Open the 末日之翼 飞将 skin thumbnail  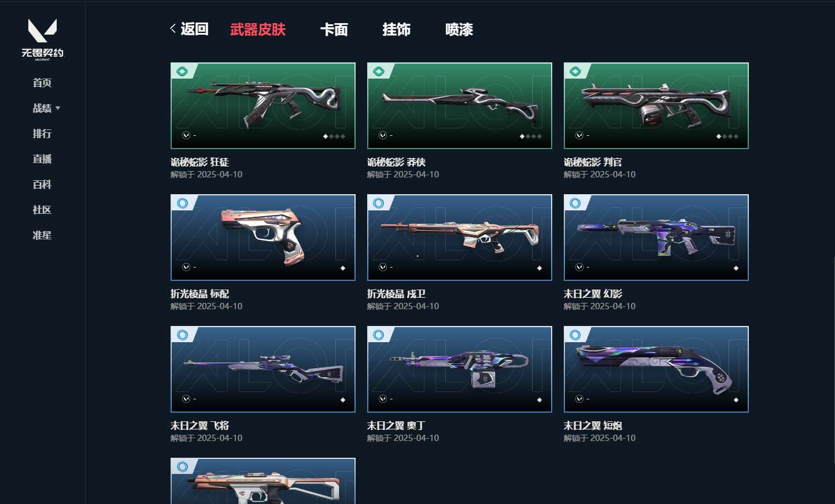pos(263,369)
